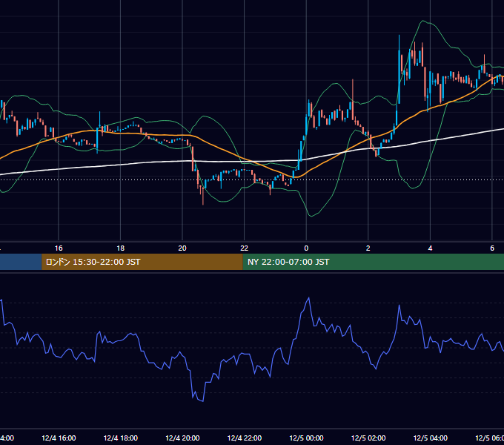This screenshot has width=504, height=445.
Task: Click the upper Bollinger band peak near 04:00
Action: tap(424, 21)
